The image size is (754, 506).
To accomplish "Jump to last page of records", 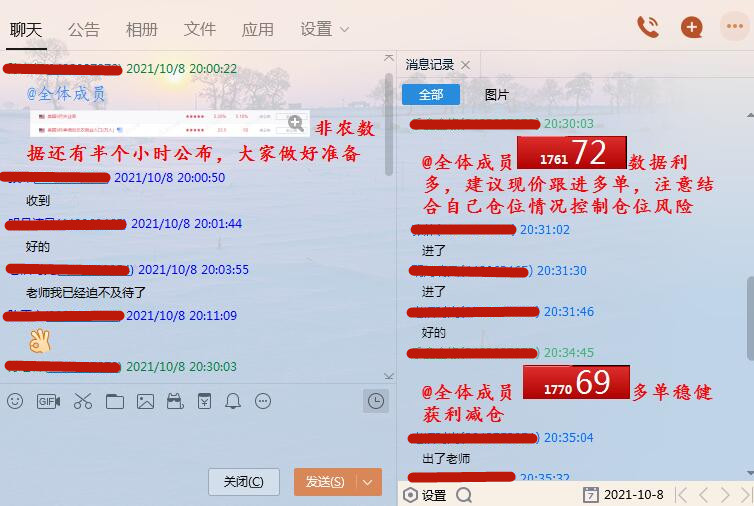I will [x=746, y=494].
